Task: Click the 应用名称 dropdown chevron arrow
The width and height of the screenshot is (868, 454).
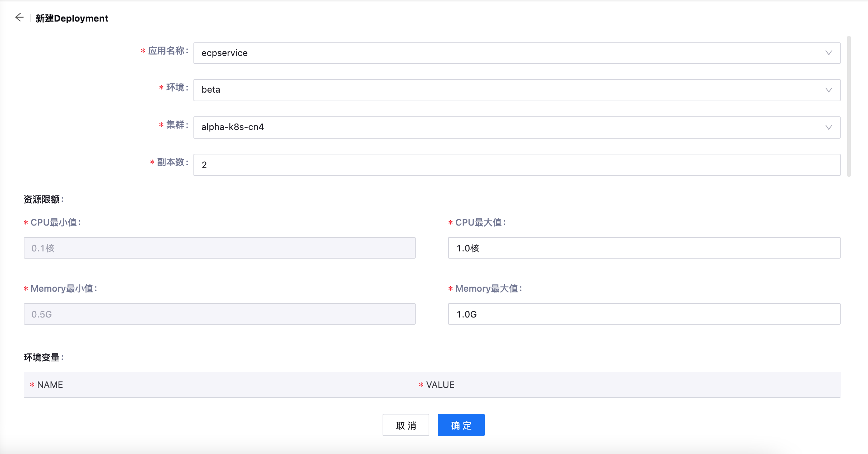Action: [x=829, y=53]
